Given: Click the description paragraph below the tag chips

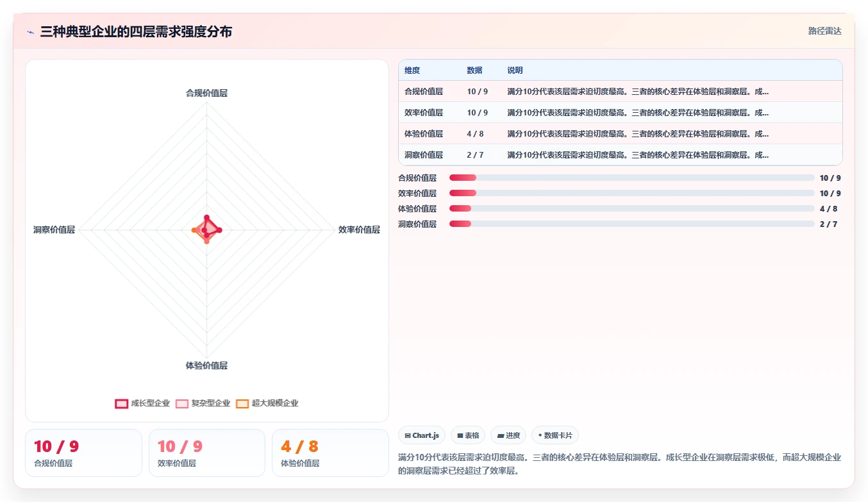Looking at the screenshot, I should tap(619, 464).
